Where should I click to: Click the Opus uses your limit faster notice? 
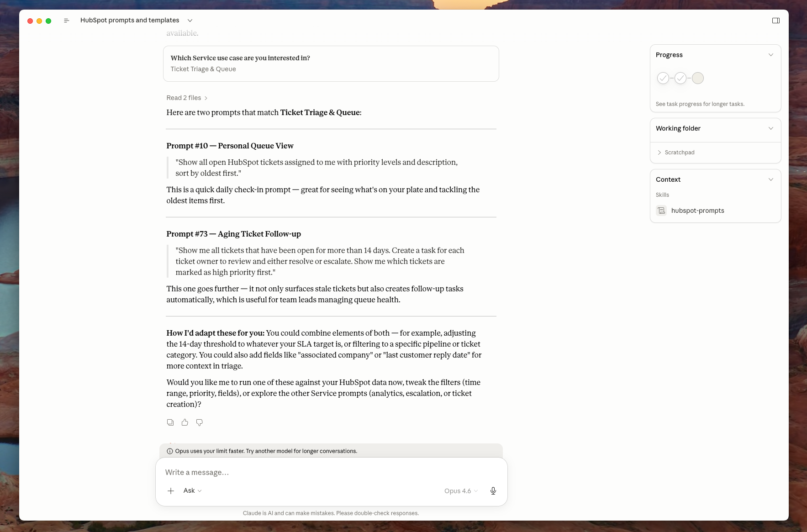point(266,451)
